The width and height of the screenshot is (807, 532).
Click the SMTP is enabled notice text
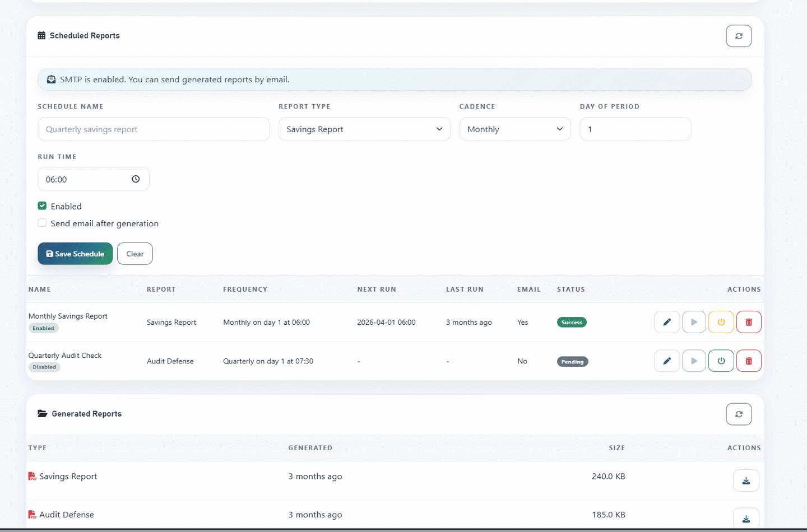click(x=175, y=80)
